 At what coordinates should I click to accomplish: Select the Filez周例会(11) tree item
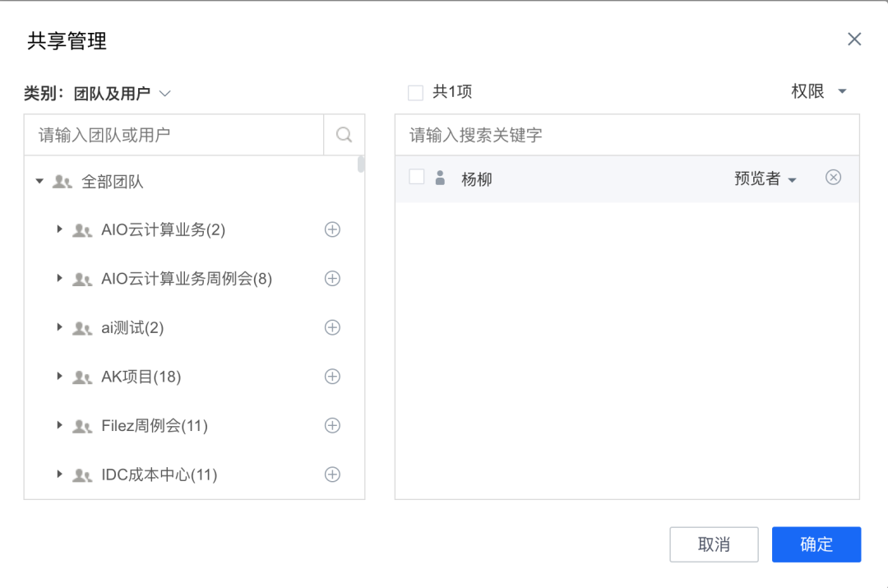[155, 425]
